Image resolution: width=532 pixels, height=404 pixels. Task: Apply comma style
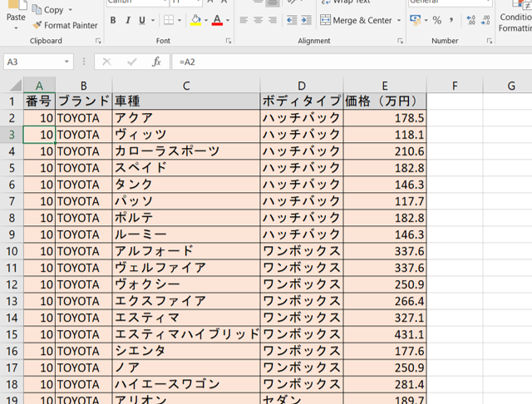click(451, 20)
